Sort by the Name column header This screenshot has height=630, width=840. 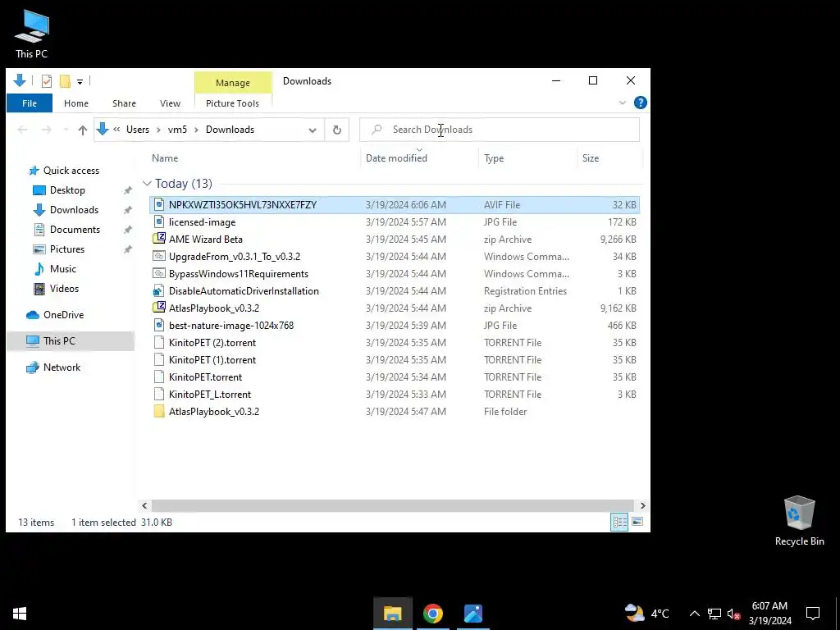coord(254,158)
